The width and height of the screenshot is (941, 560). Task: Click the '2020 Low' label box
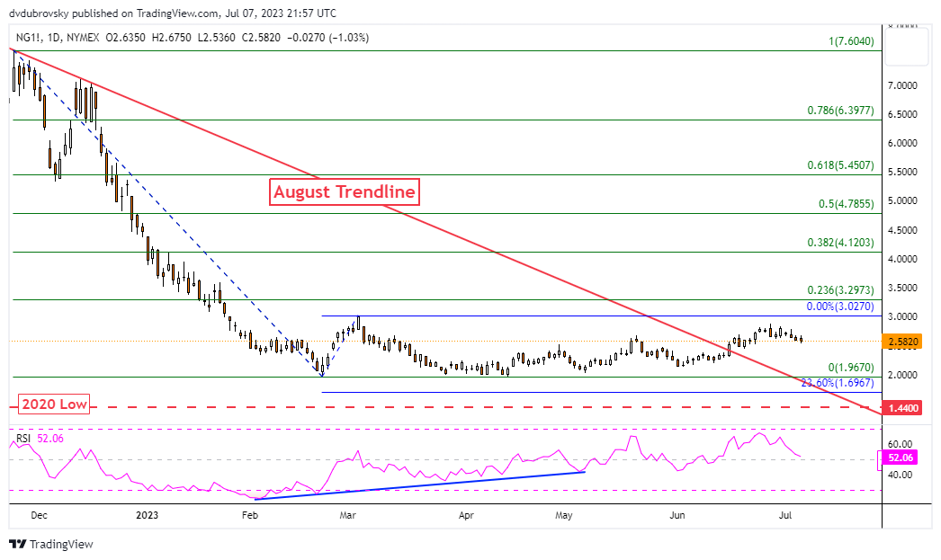click(x=54, y=404)
